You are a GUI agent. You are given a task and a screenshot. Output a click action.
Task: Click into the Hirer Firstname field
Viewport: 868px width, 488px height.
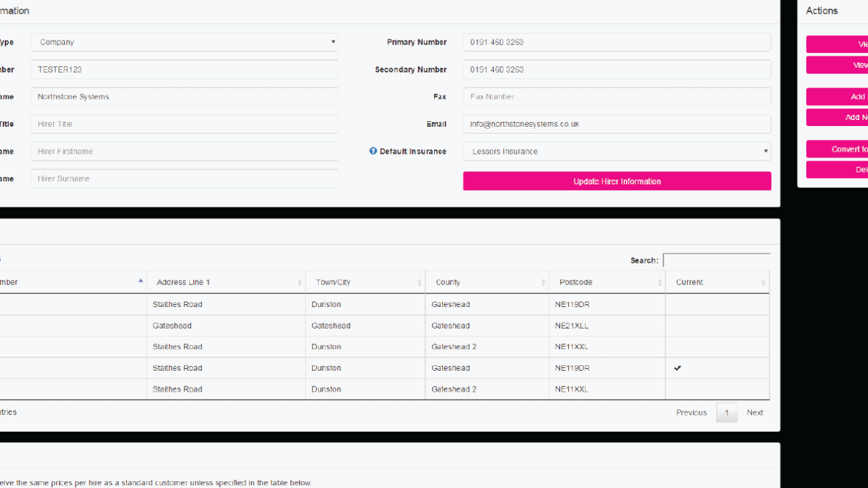tap(184, 151)
